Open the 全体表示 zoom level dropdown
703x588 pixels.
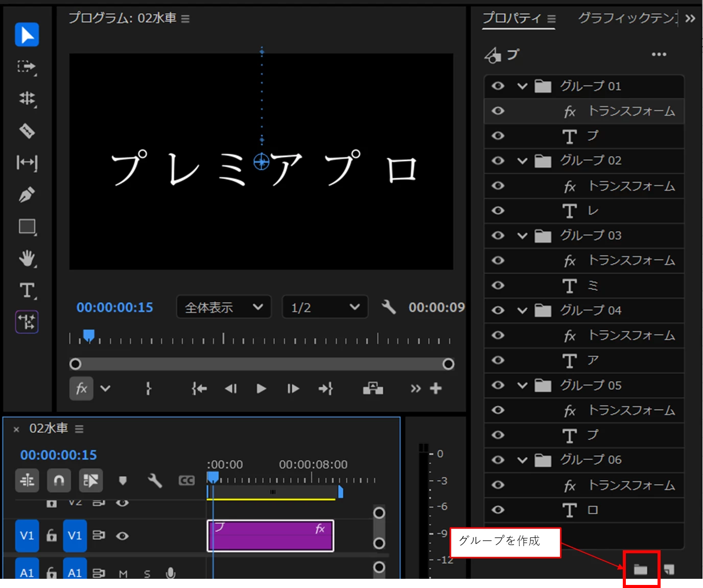coord(224,307)
